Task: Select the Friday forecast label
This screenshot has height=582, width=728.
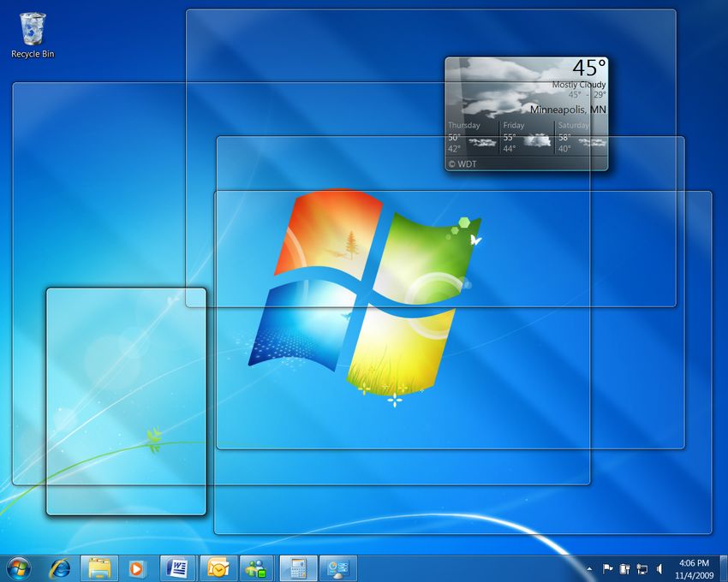Action: (x=514, y=125)
